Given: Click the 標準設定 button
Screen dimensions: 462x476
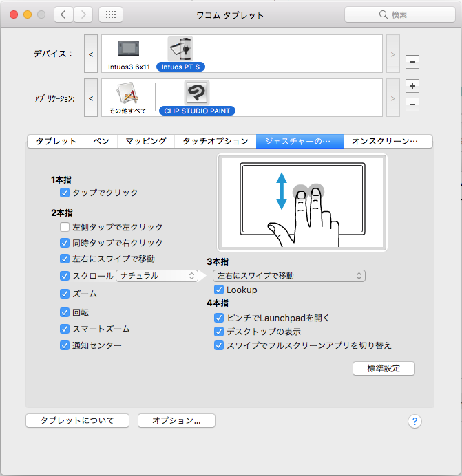Looking at the screenshot, I should click(384, 368).
